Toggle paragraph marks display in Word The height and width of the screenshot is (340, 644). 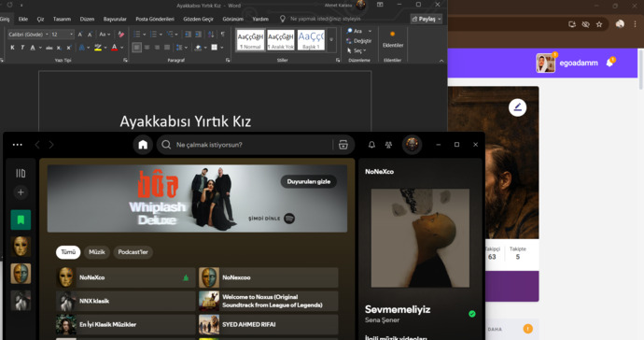223,35
